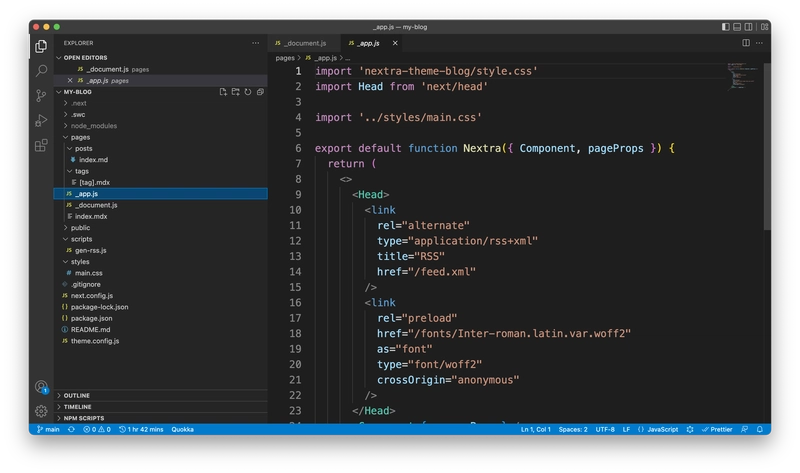Screen dimensions: 800x473
Task: Open Explorer views and more actions menu
Action: 255,43
